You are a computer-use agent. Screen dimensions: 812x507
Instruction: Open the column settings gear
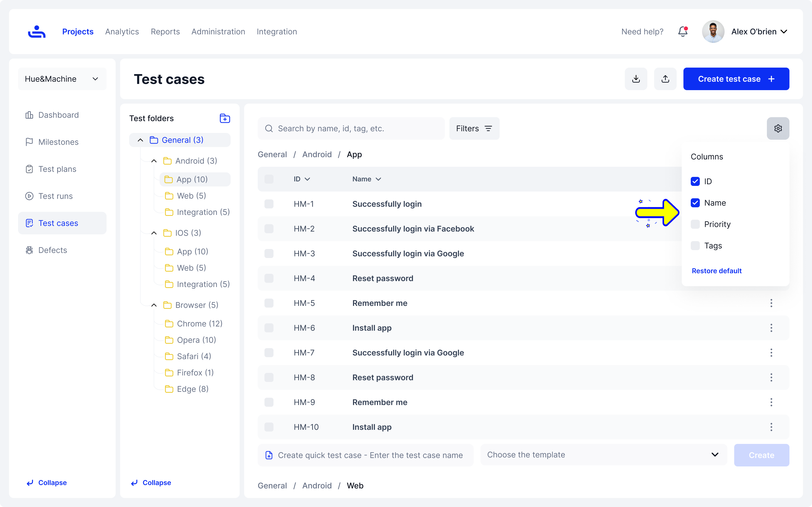(778, 128)
